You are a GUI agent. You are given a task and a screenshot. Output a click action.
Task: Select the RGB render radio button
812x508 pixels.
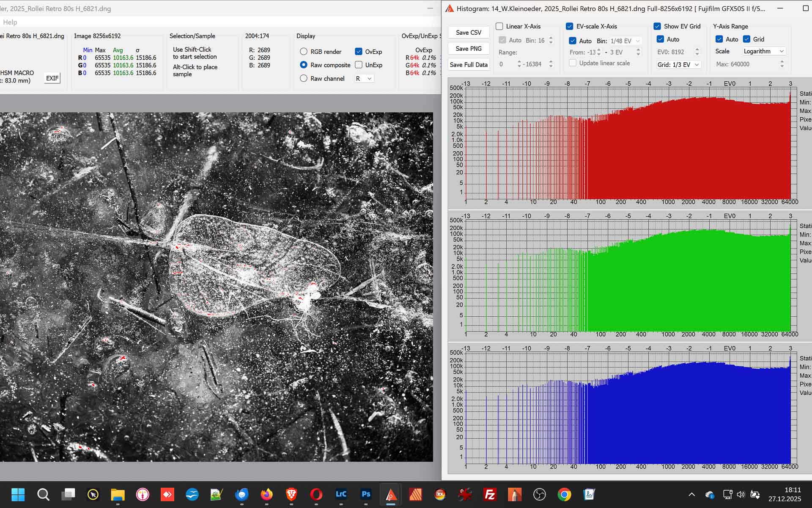[304, 52]
